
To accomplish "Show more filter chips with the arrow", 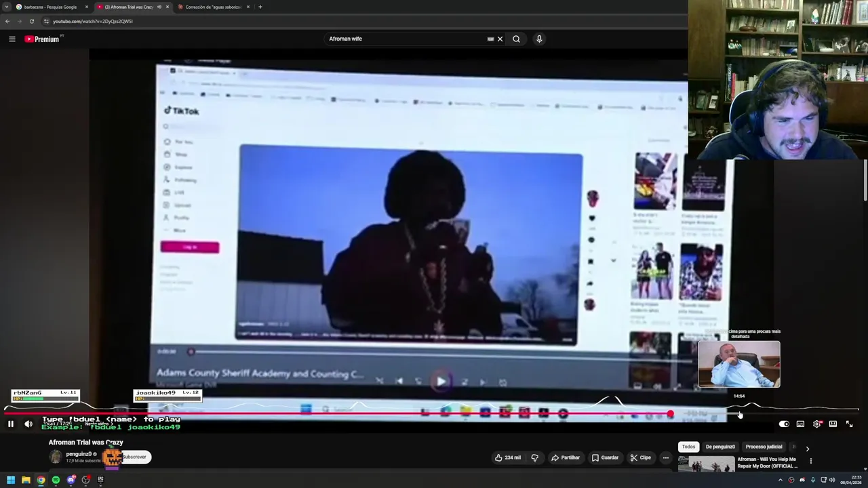I will (x=807, y=448).
